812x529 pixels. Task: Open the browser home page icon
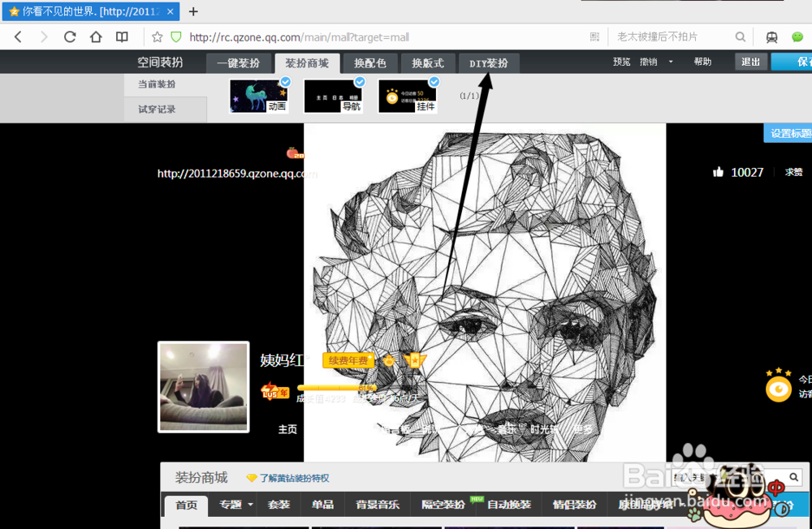coord(96,37)
